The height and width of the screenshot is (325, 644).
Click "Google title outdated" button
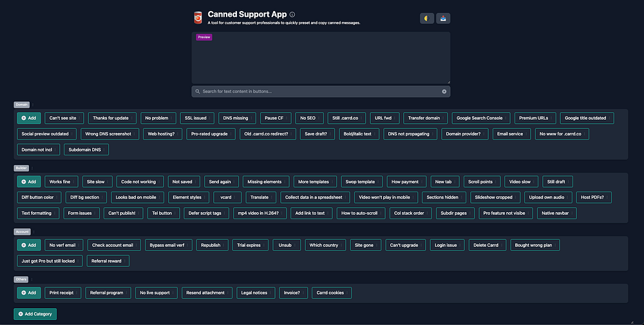coord(587,118)
